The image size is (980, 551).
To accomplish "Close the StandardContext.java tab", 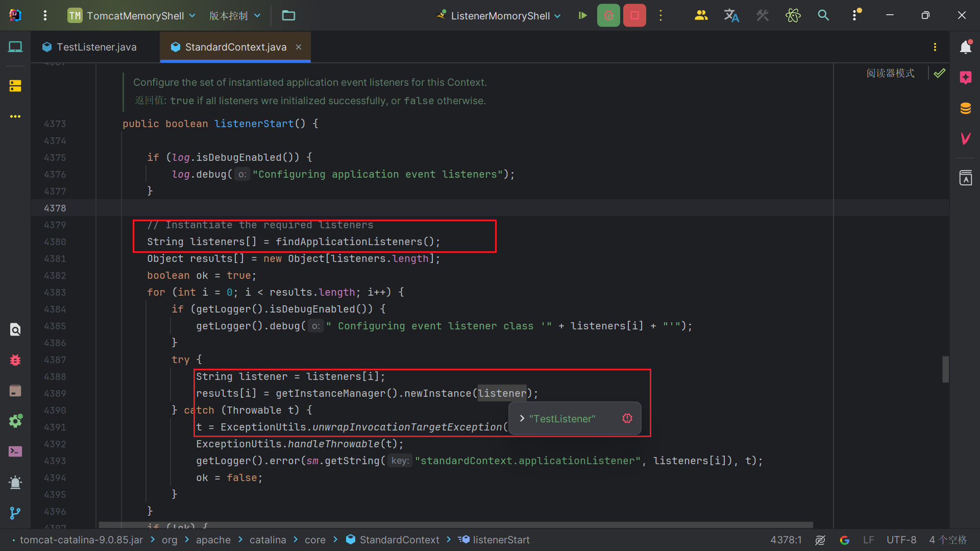I will point(299,47).
